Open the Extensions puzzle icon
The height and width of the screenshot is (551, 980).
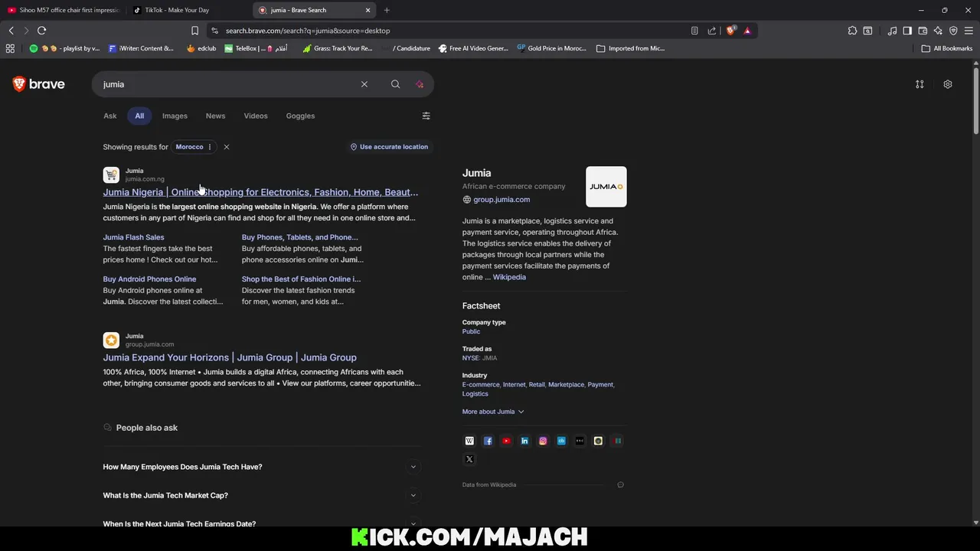852,31
